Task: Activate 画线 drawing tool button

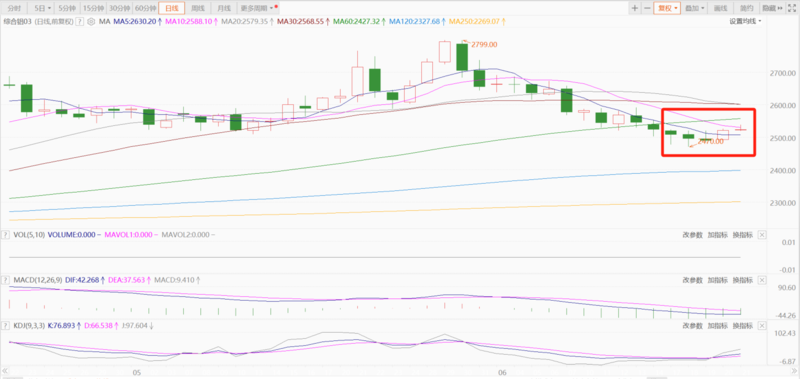Action: (720, 8)
